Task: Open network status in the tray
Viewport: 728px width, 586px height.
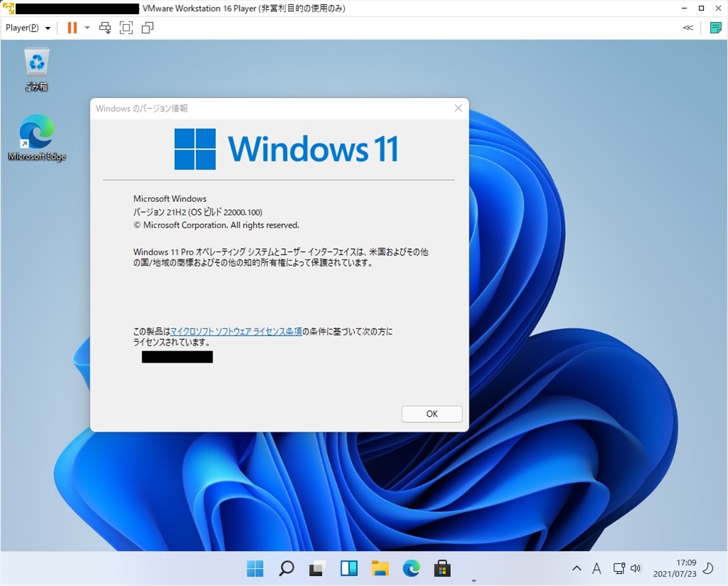Action: click(619, 568)
